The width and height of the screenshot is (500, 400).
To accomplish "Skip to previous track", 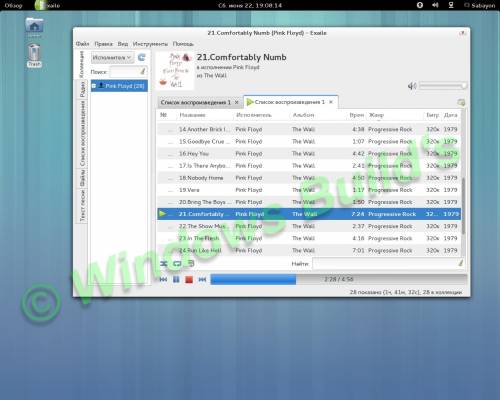I will pos(163,279).
